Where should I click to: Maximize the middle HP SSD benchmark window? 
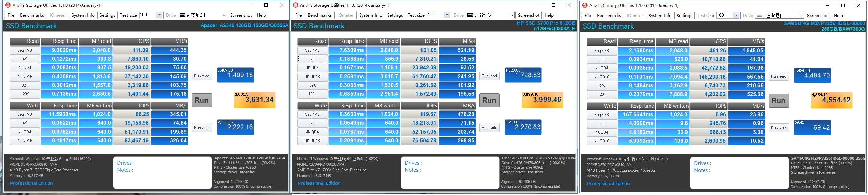click(554, 5)
